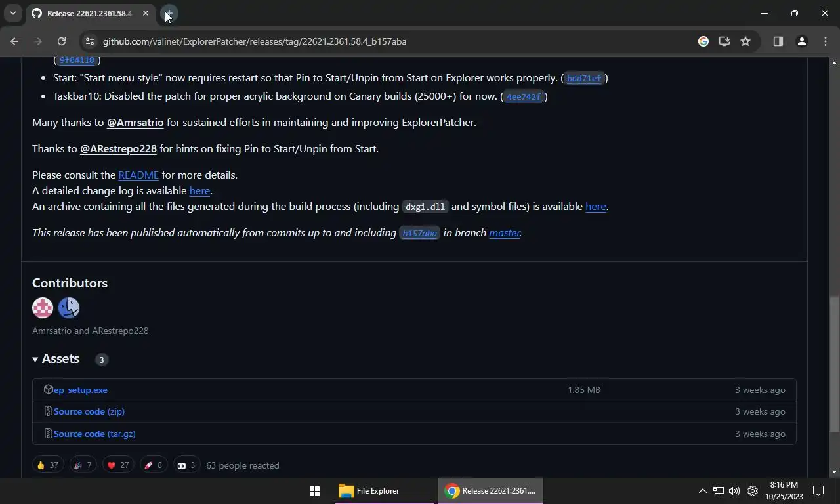The image size is (840, 504).
Task: Click the package icon beside ep_setup.exe
Action: click(x=48, y=389)
